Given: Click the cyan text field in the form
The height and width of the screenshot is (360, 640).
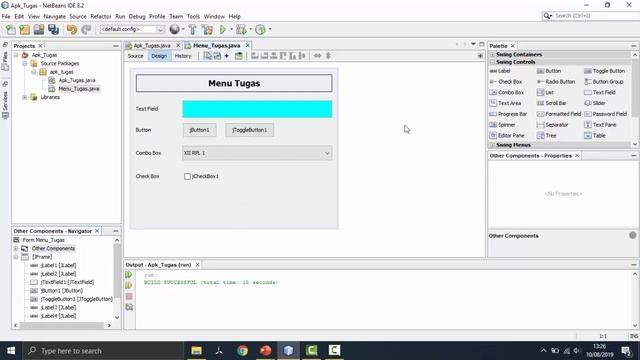Looking at the screenshot, I should click(257, 109).
